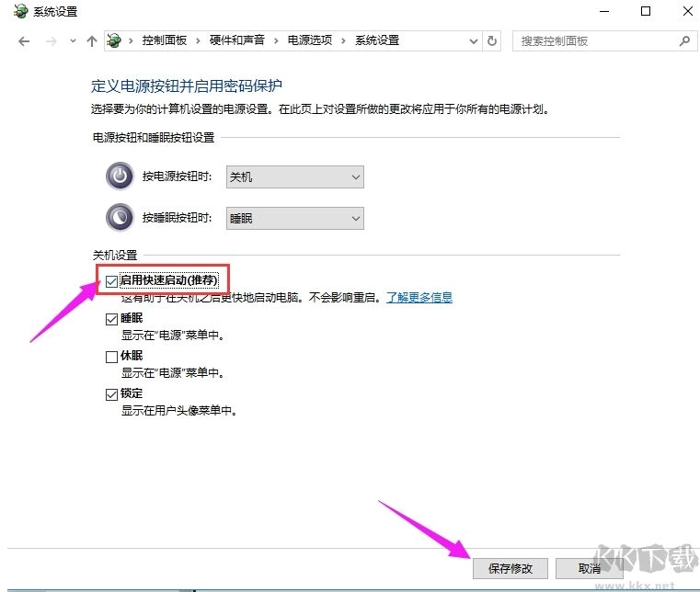Uncheck the 睡眠 checkbox
Viewport: 700px width, 592px height.
[x=112, y=319]
